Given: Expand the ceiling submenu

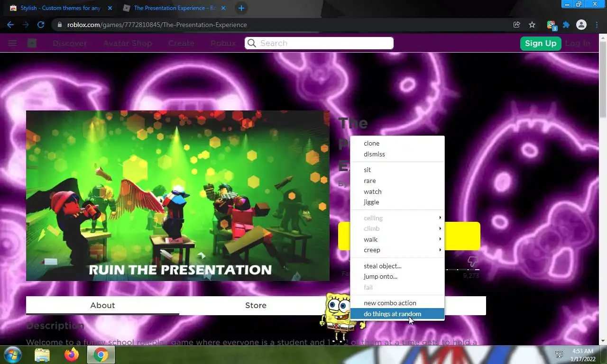Looking at the screenshot, I should coord(397,218).
